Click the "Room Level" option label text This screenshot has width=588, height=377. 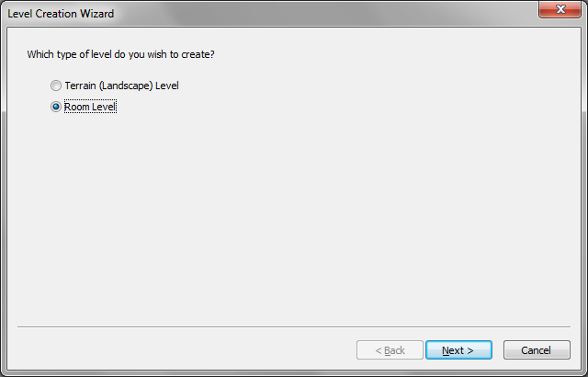point(91,107)
